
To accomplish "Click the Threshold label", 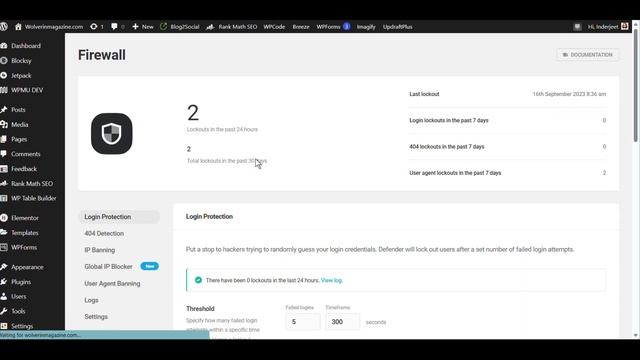I will pyautogui.click(x=200, y=309).
